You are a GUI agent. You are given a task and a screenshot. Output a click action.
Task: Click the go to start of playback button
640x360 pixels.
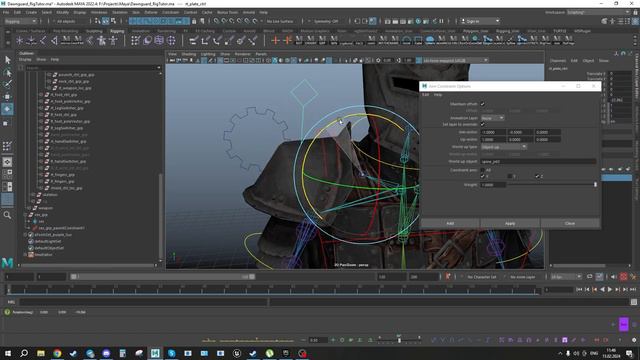click(579, 289)
